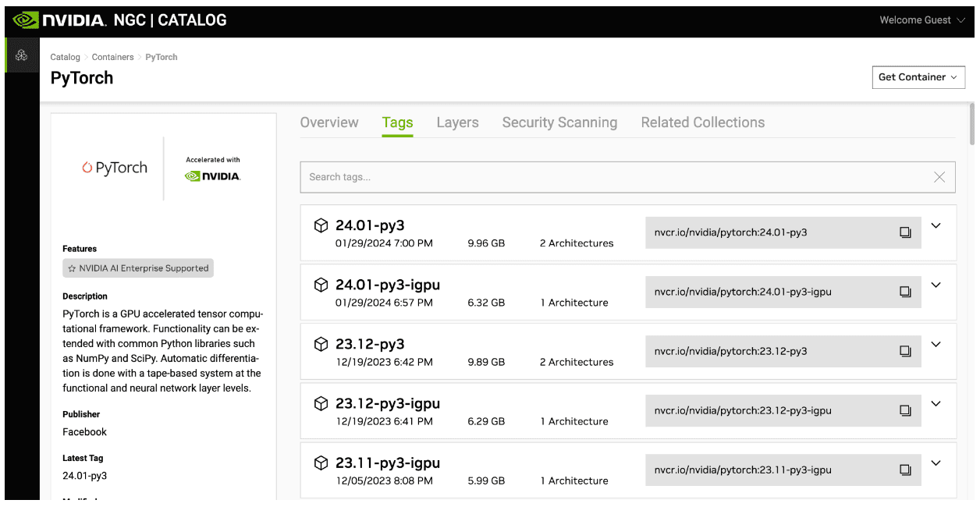Select the nvcr.io/nvidia/pytorch:23.12-py3-igpu path text
The width and height of the screenshot is (980, 507).
pos(743,410)
